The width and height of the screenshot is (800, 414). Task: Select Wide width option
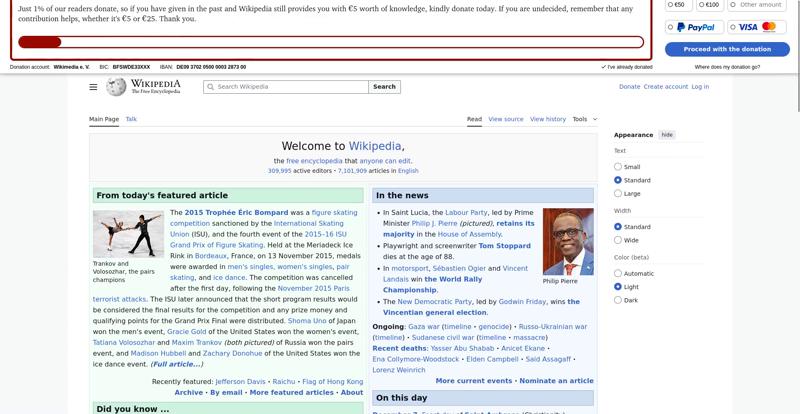pyautogui.click(x=618, y=240)
